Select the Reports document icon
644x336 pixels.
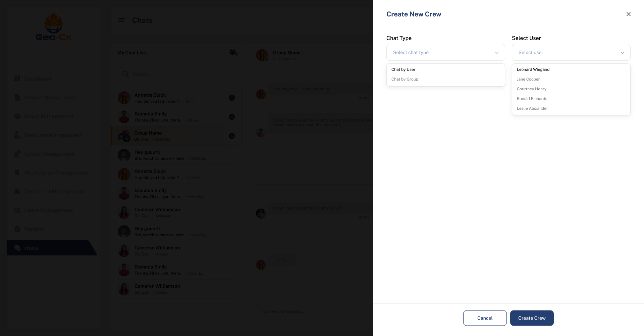[17, 229]
